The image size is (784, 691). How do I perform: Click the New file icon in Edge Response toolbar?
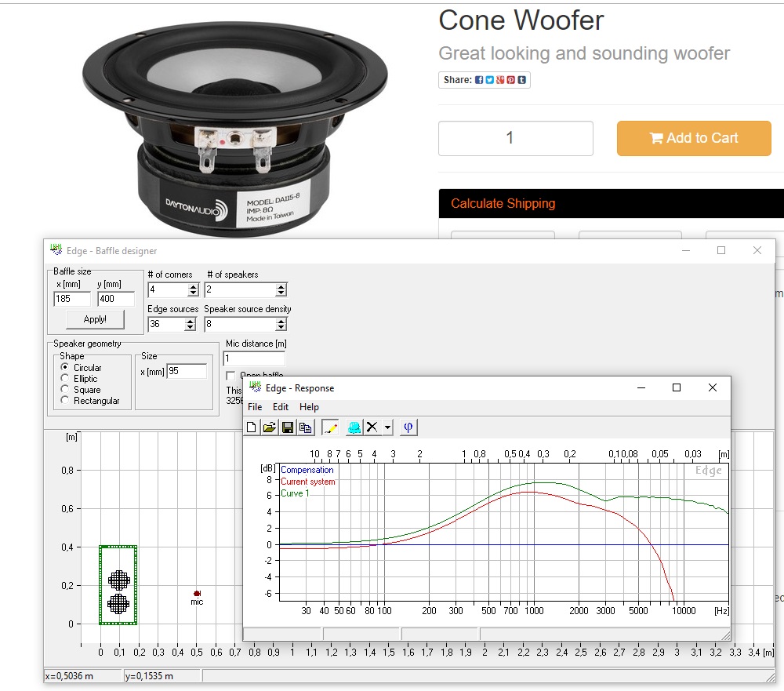coord(252,427)
